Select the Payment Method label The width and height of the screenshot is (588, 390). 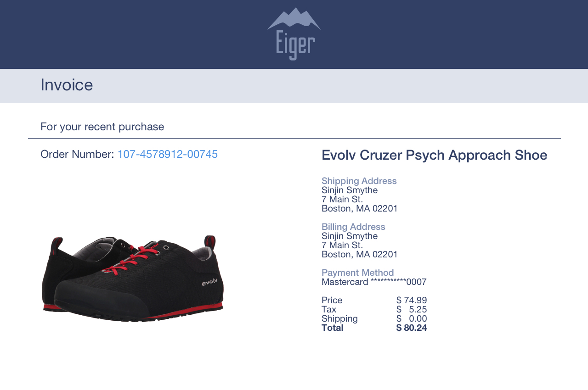358,273
